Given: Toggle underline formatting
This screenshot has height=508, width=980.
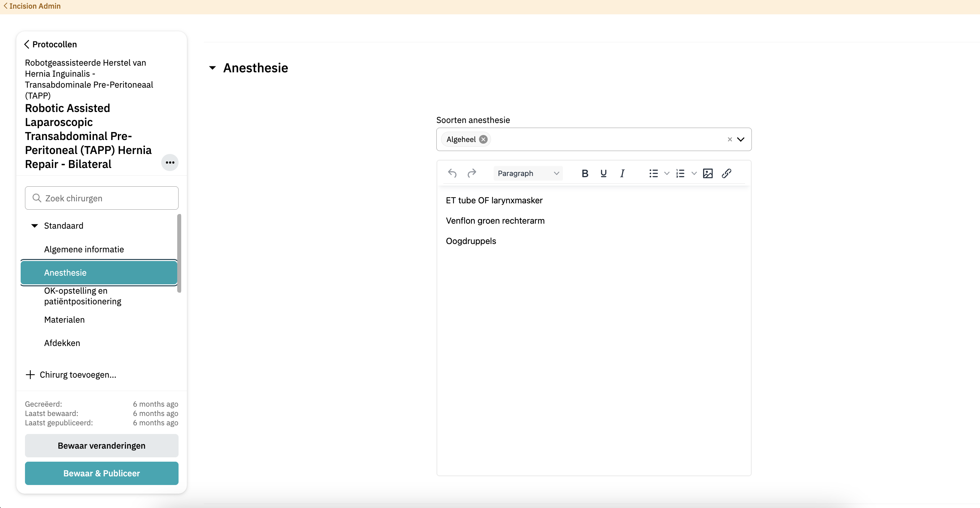Looking at the screenshot, I should 603,173.
